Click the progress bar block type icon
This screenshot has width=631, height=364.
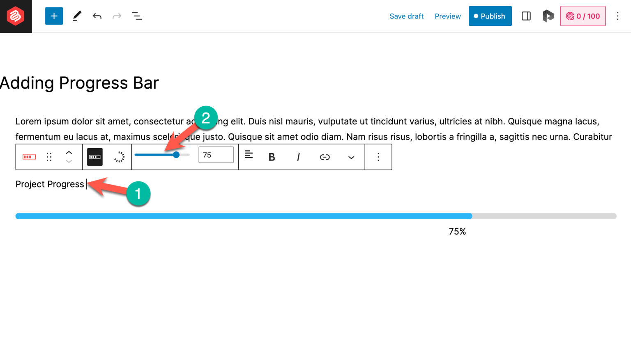29,157
